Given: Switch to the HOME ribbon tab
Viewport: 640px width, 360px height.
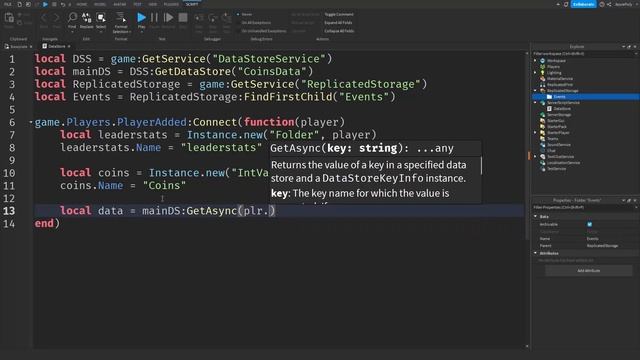Looking at the screenshot, I should click(x=82, y=4).
